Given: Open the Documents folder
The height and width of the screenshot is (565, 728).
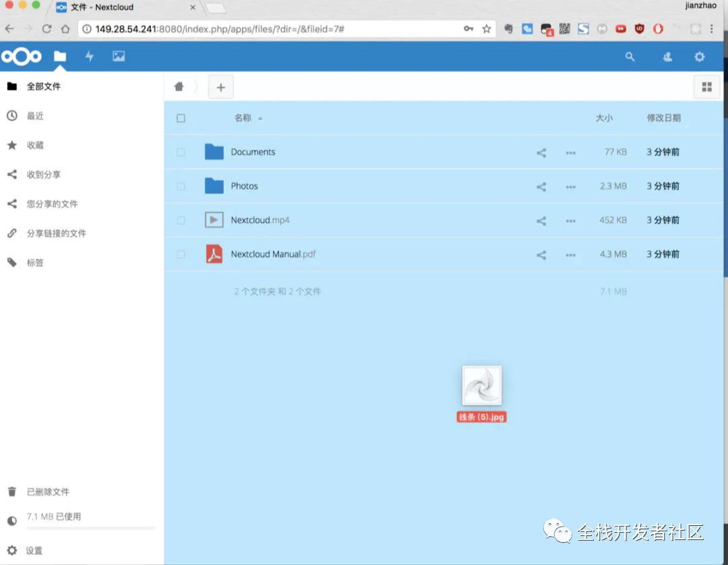Looking at the screenshot, I should click(x=253, y=152).
